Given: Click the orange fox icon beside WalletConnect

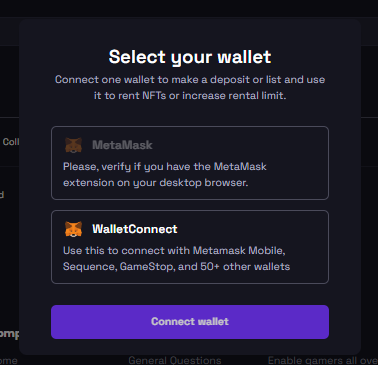Looking at the screenshot, I should 73,229.
